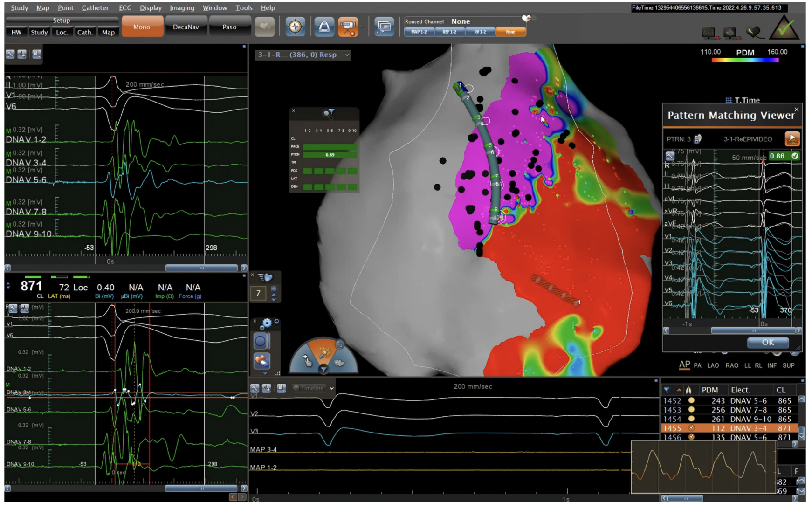The height and width of the screenshot is (509, 812).
Task: Switch to the DecaNav tab
Action: pyautogui.click(x=186, y=27)
